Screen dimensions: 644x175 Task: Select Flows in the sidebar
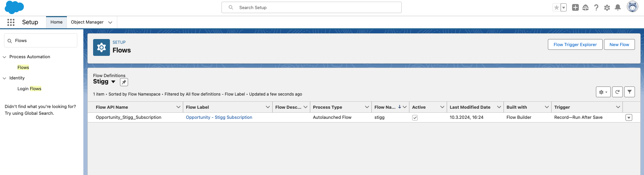[x=23, y=68]
